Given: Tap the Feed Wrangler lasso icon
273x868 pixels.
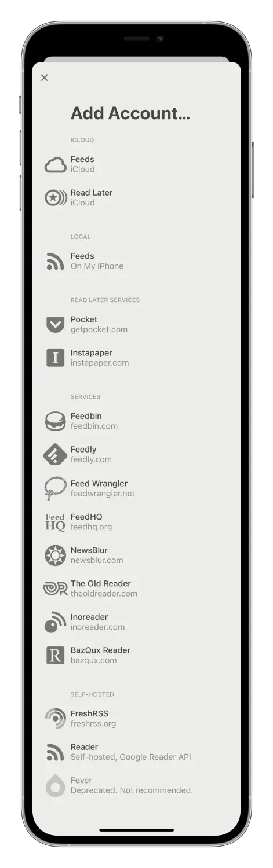Looking at the screenshot, I should (x=56, y=488).
